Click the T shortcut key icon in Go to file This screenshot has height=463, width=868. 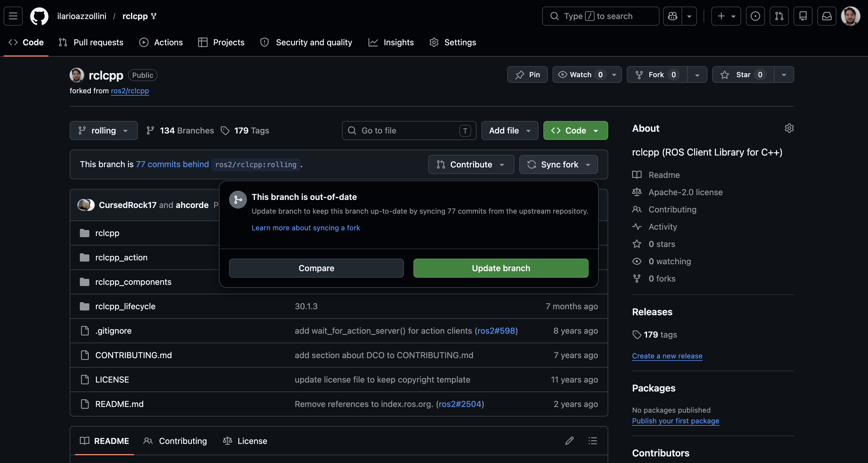click(465, 131)
